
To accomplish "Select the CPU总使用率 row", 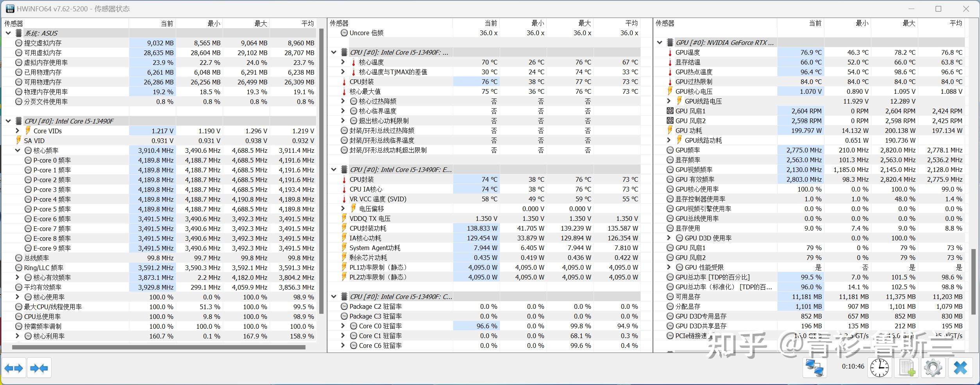I will [159, 317].
